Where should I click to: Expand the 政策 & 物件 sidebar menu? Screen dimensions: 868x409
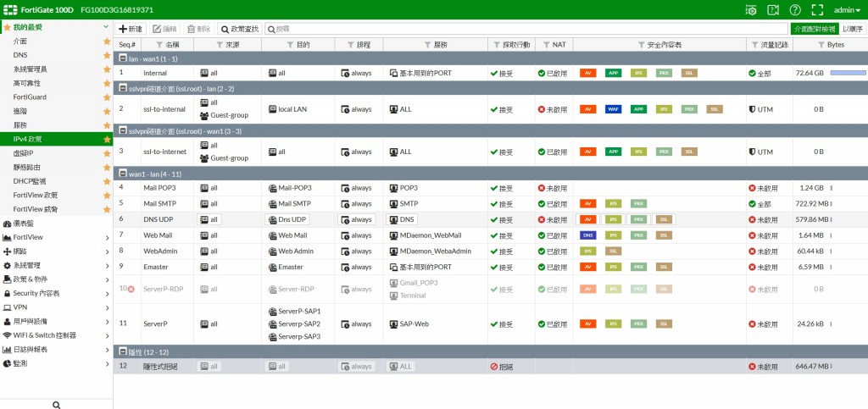tap(57, 279)
